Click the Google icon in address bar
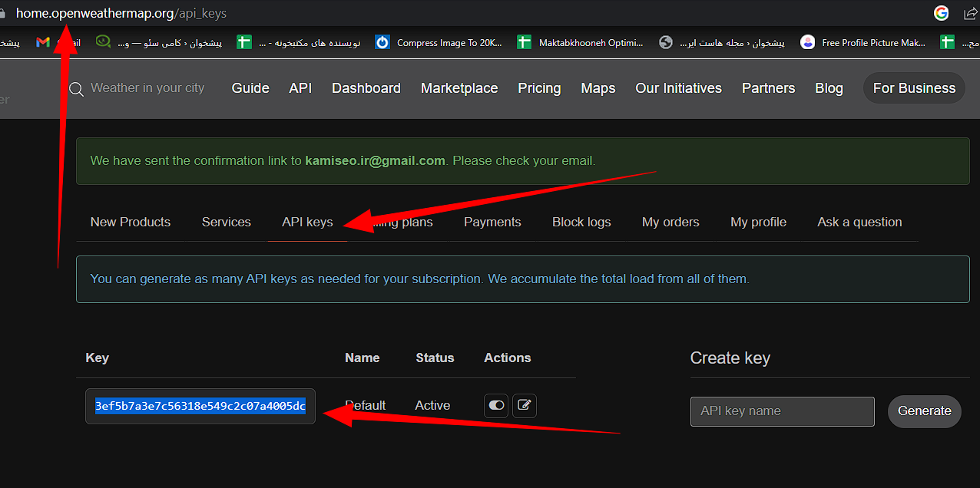Viewport: 980px width, 488px height. pyautogui.click(x=941, y=13)
